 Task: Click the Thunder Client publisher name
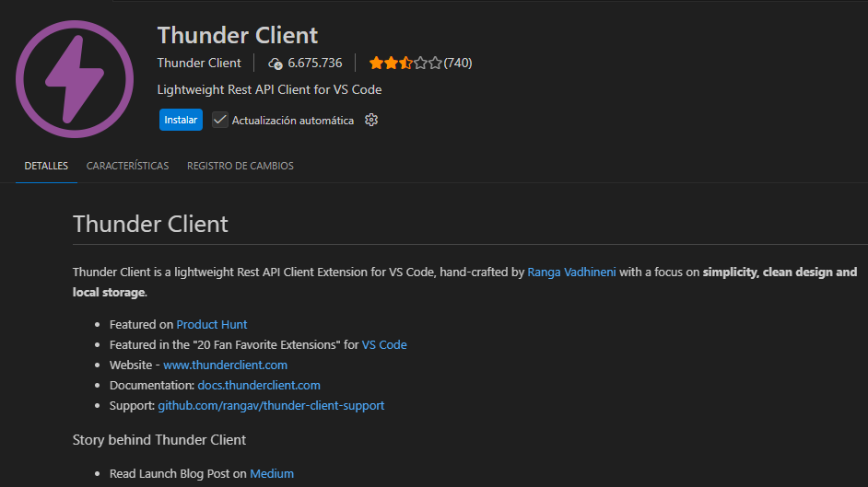tap(199, 64)
